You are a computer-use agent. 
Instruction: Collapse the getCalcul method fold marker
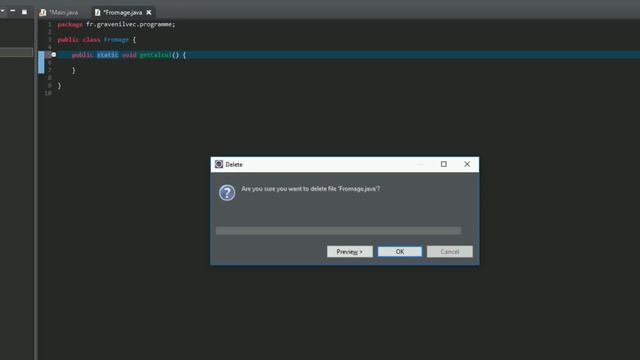pos(54,55)
